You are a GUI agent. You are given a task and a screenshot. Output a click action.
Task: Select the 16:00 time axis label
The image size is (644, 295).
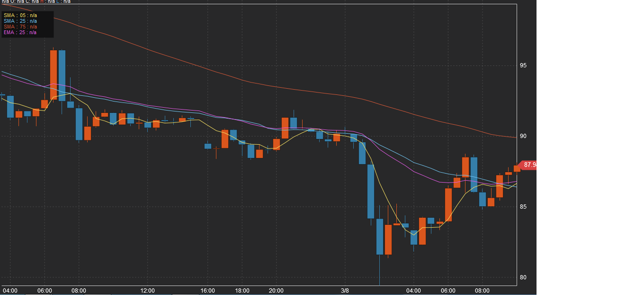click(207, 290)
